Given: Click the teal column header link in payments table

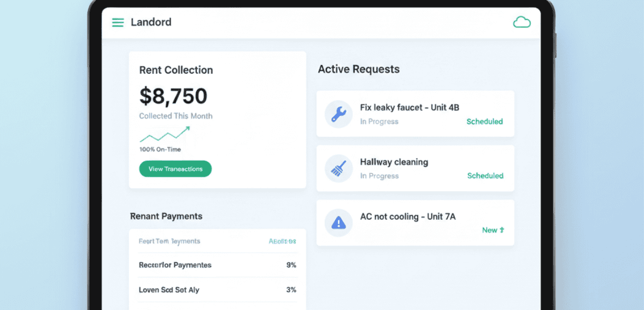Looking at the screenshot, I should point(282,241).
